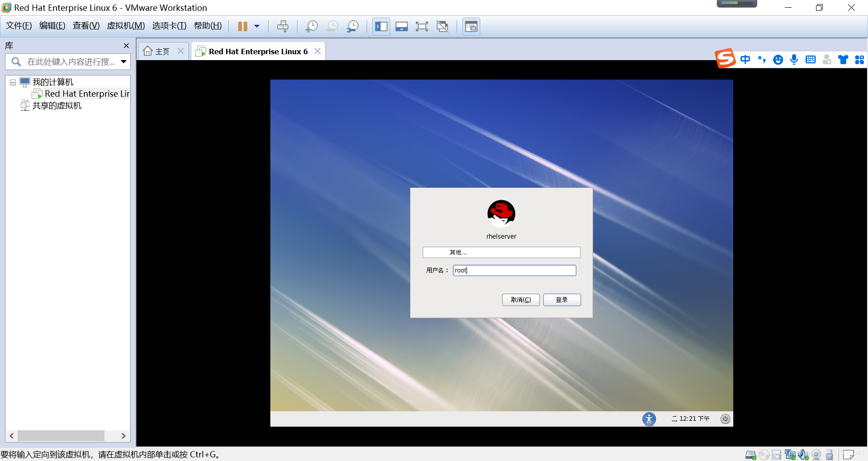Open the Sogou skin shirt icon

(843, 60)
